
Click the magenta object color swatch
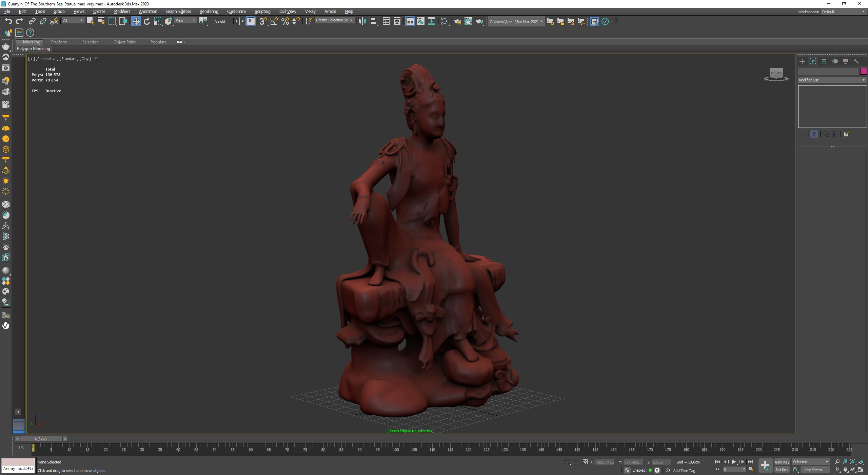click(863, 71)
